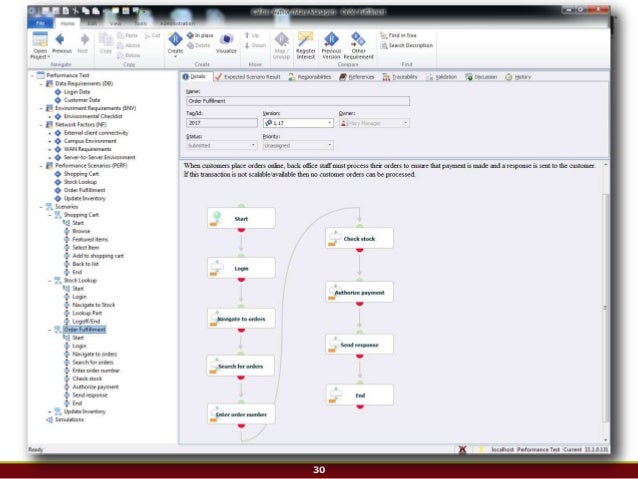Collapse Network Factors (NF) tree node
Viewport: 638px width, 479px height.
[x=41, y=125]
